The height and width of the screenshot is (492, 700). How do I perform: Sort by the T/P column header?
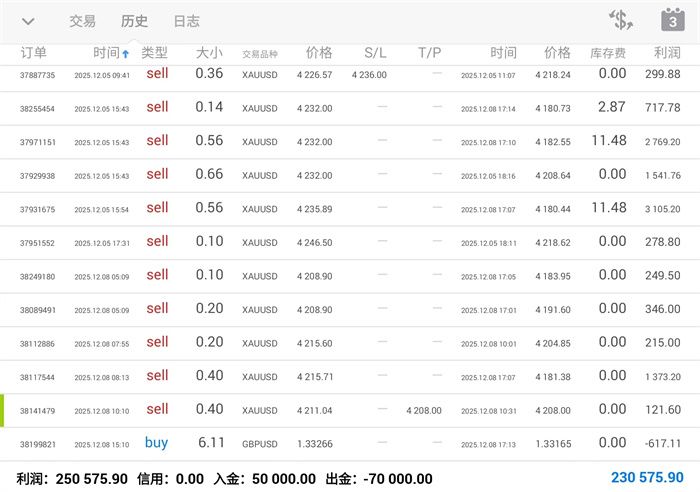point(429,53)
